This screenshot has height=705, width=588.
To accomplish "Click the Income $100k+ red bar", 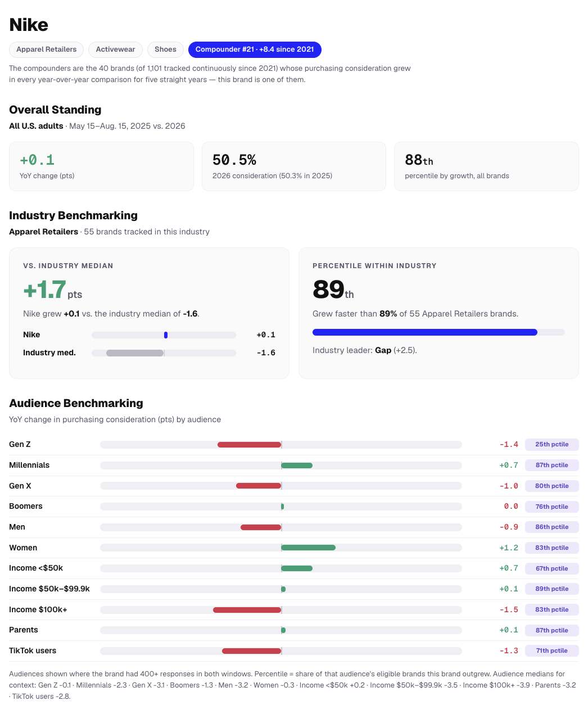I will [x=247, y=610].
